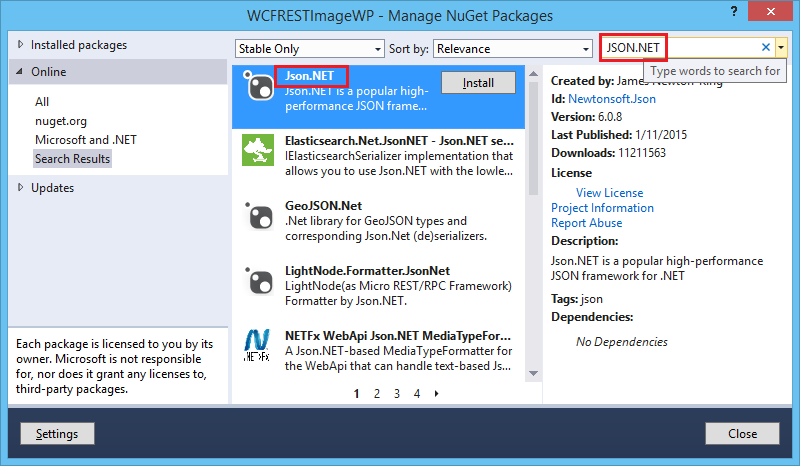Click the scrollbar up arrow
This screenshot has width=800, height=466.
point(533,74)
